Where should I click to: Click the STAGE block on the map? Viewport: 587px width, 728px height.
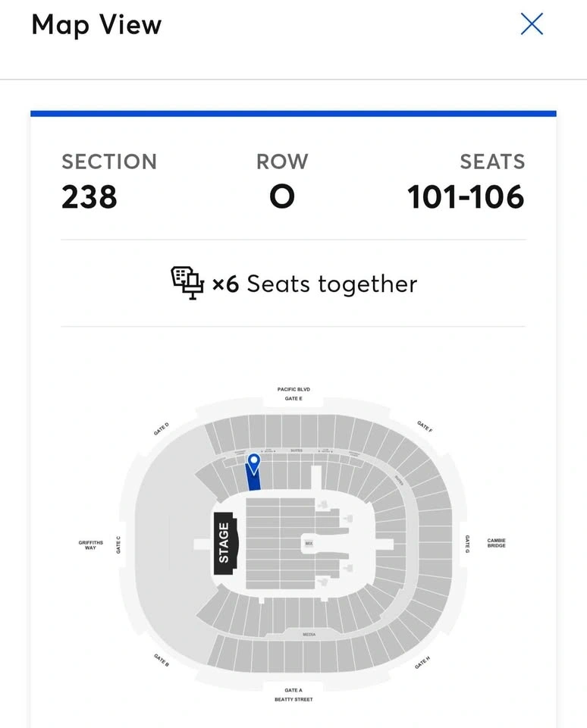point(224,543)
